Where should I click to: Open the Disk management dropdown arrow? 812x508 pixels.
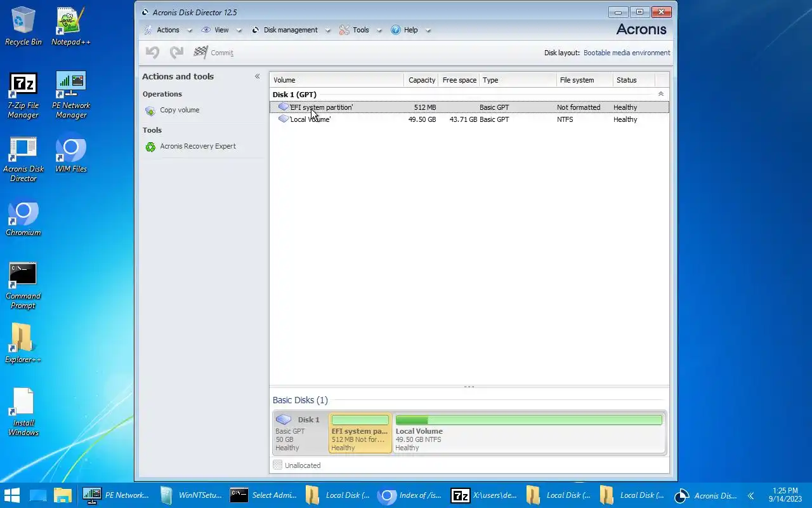328,30
